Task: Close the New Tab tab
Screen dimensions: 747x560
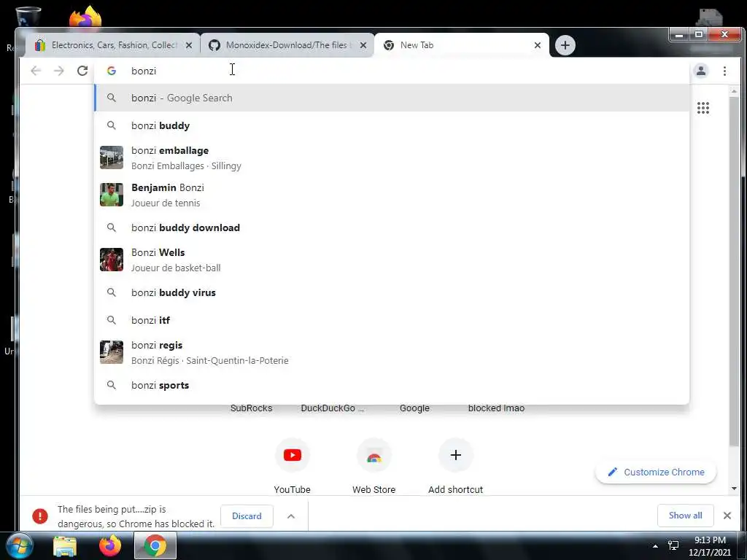Action: coord(538,45)
